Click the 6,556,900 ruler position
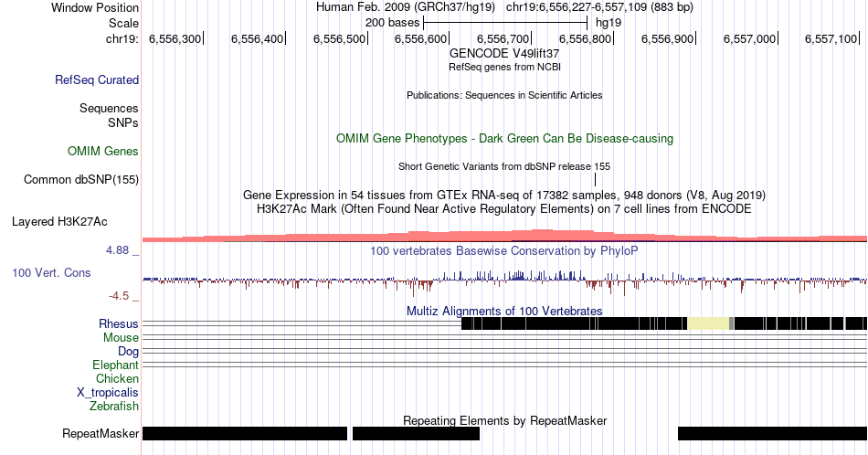 pyautogui.click(x=668, y=38)
